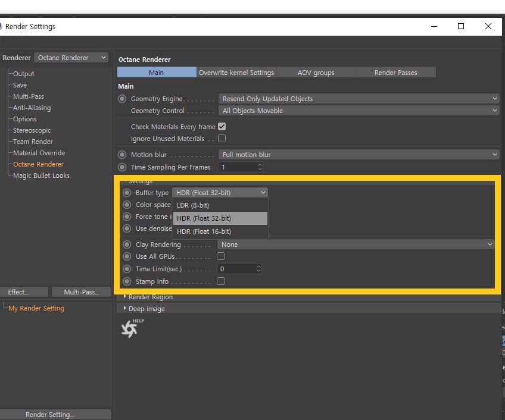Toggle the Use All GPUs animation dot
505x420 pixels.
click(127, 256)
